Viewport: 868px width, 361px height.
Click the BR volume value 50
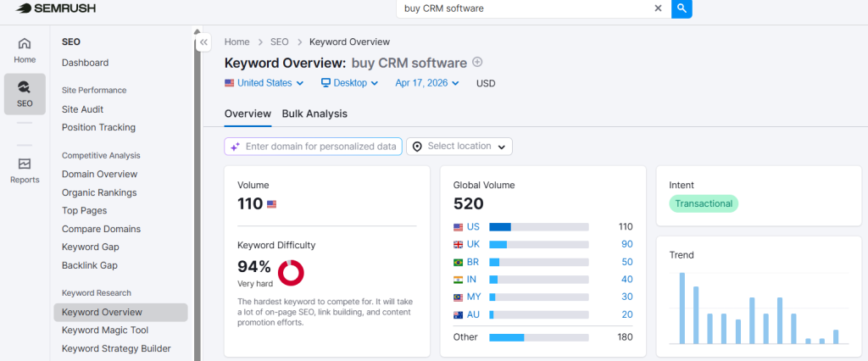click(x=626, y=262)
